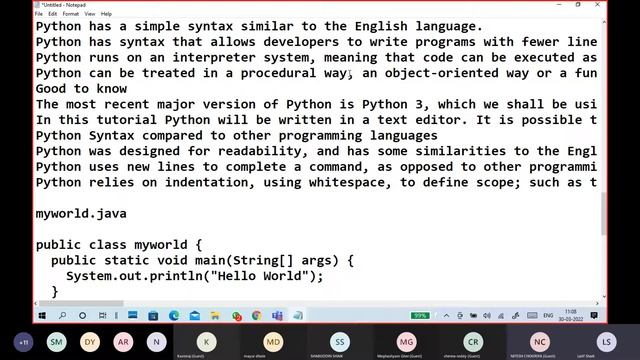
Task: Click the Windows Start button
Action: point(42,316)
